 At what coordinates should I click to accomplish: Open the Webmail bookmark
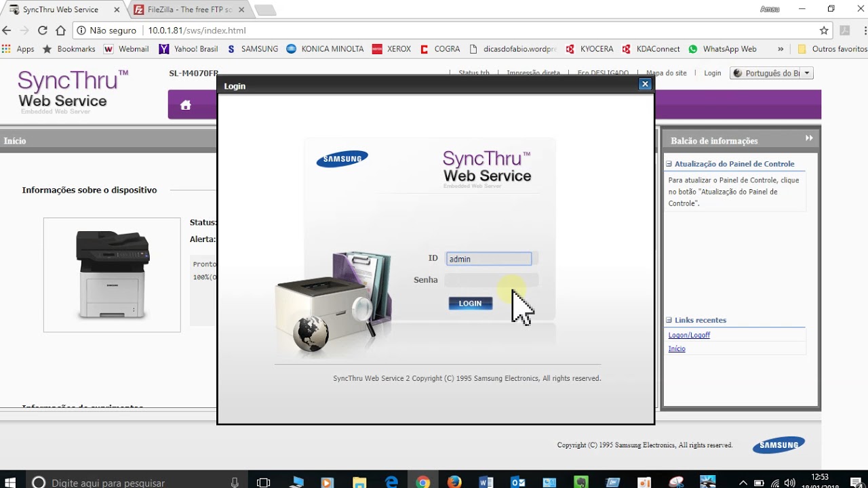point(126,49)
